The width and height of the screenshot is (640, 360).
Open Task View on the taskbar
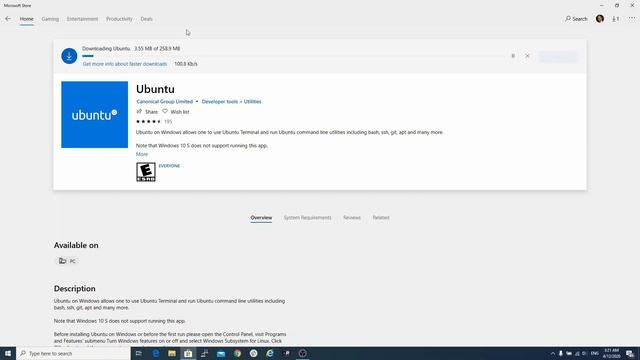(x=139, y=353)
